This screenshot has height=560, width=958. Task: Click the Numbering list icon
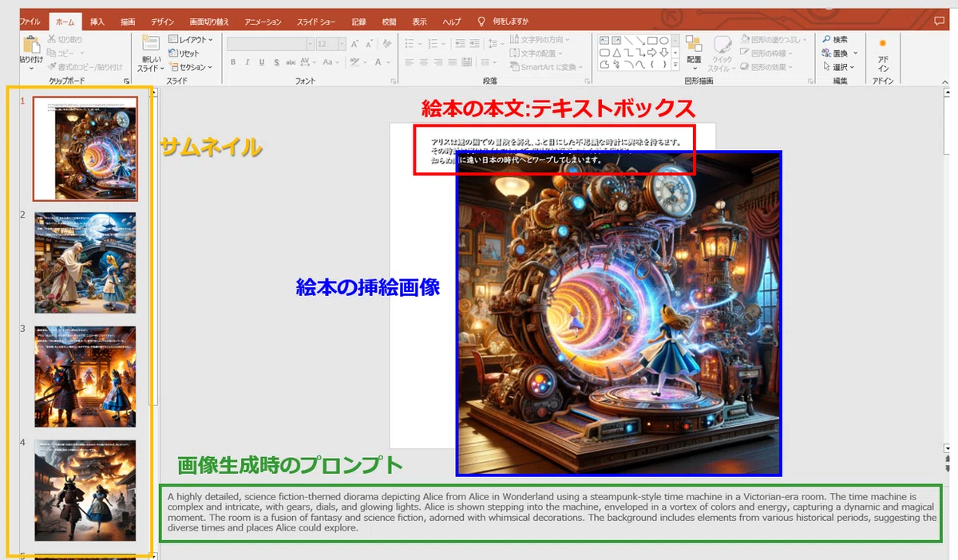432,43
